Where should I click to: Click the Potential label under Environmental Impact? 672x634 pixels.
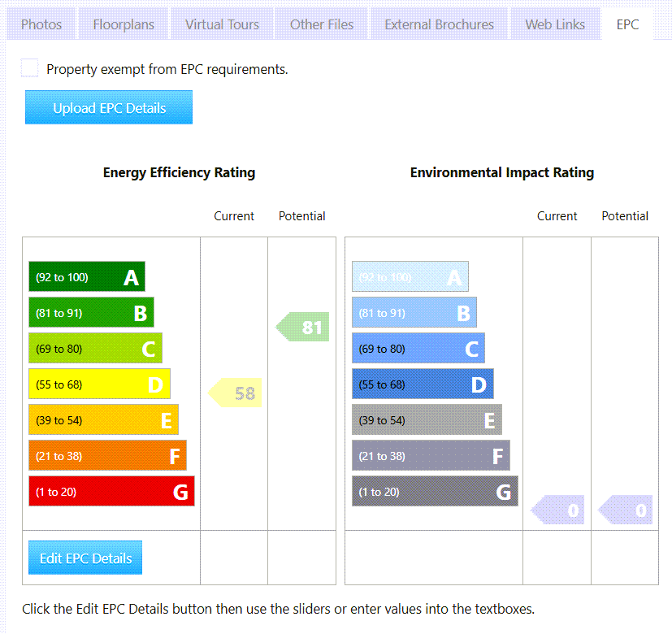[x=625, y=216]
